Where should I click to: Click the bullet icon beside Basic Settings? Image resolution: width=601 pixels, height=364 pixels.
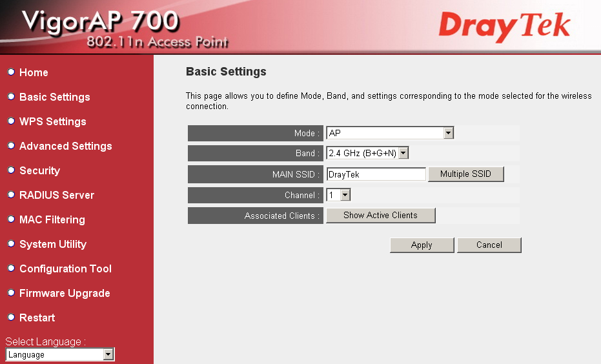11,96
